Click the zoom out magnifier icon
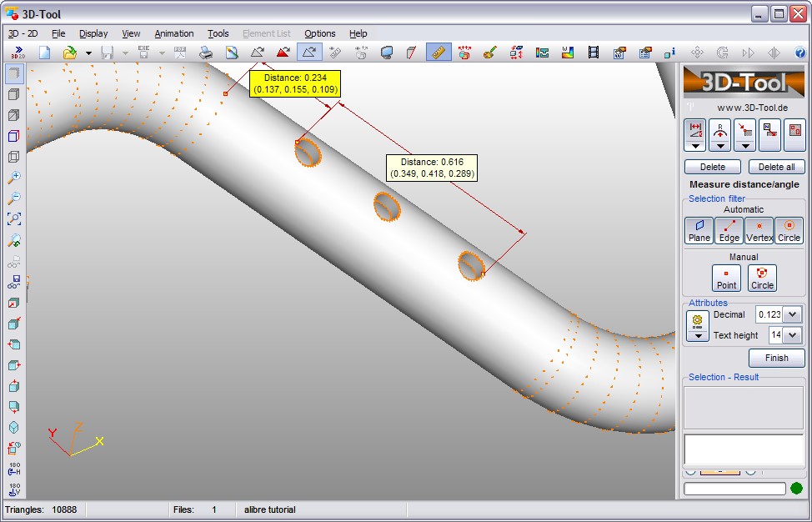 coord(14,198)
